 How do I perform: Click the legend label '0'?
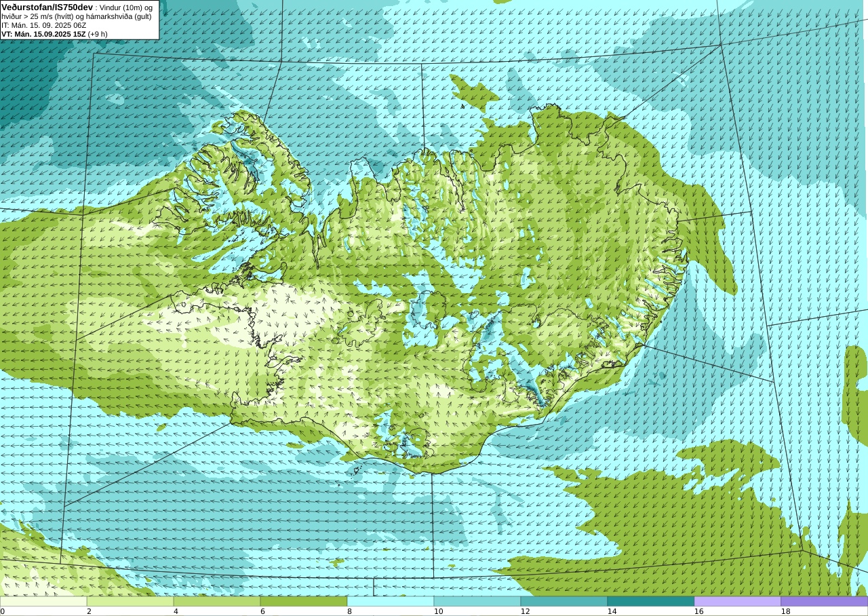pos(2,611)
